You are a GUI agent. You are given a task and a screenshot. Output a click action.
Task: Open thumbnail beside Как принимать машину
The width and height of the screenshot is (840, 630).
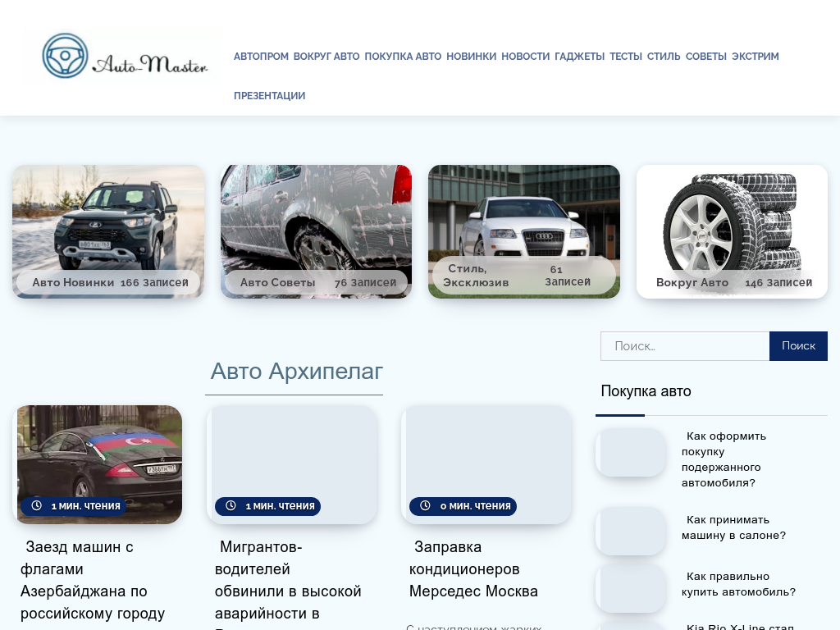coord(632,531)
